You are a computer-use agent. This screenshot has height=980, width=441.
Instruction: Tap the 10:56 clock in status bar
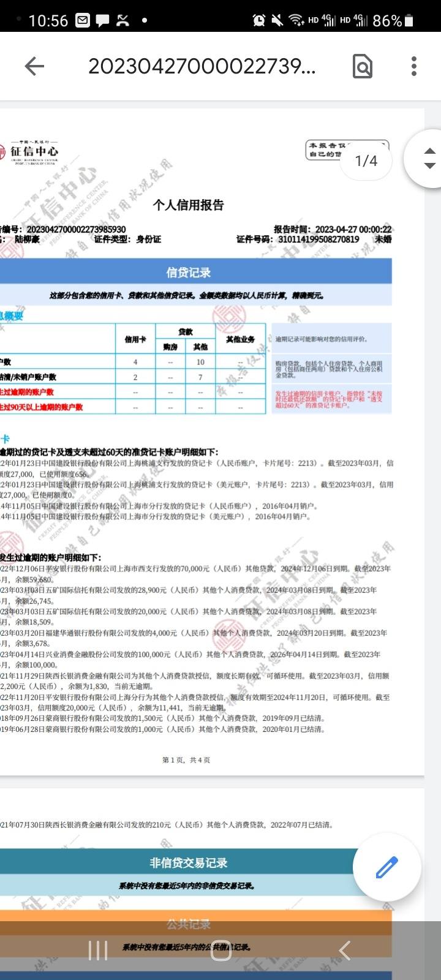(x=48, y=21)
